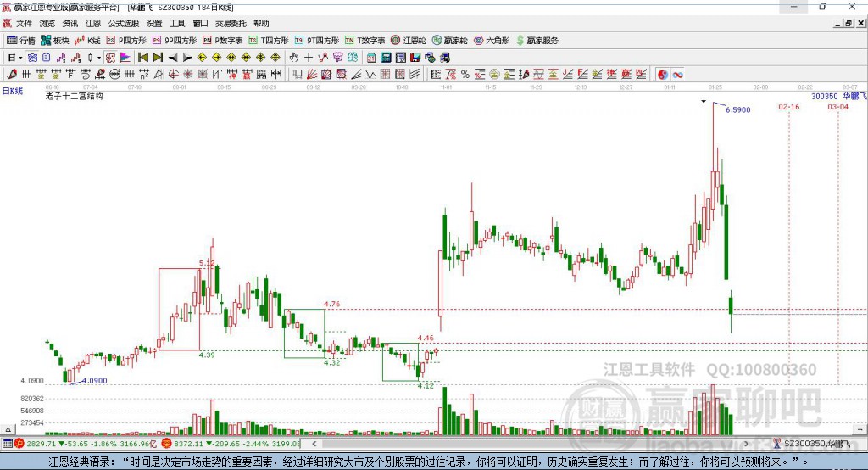
Task: Launch the 赢家轮 wheel tool
Action: pos(450,41)
